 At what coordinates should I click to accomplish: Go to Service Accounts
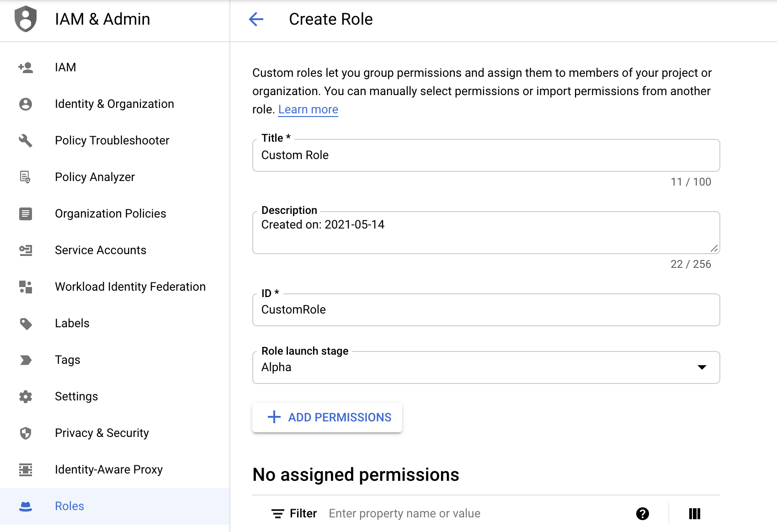[x=115, y=250]
